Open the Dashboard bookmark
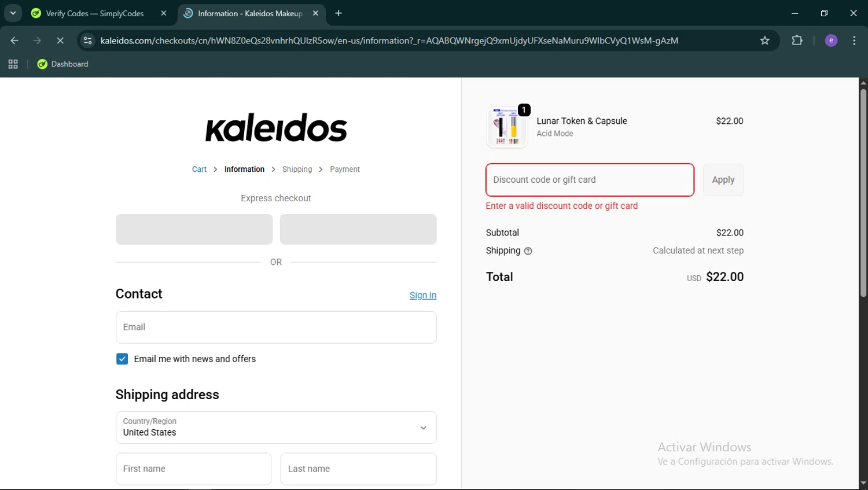This screenshot has height=490, width=868. pos(62,64)
